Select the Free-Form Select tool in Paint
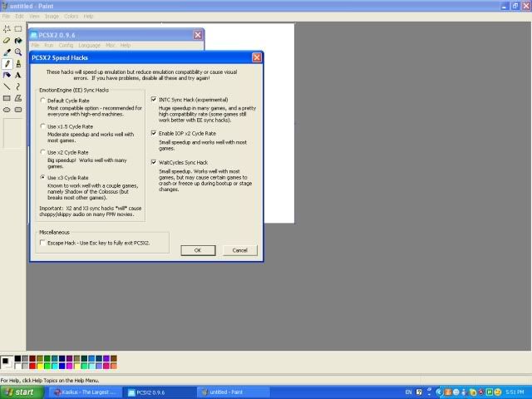 [7, 29]
